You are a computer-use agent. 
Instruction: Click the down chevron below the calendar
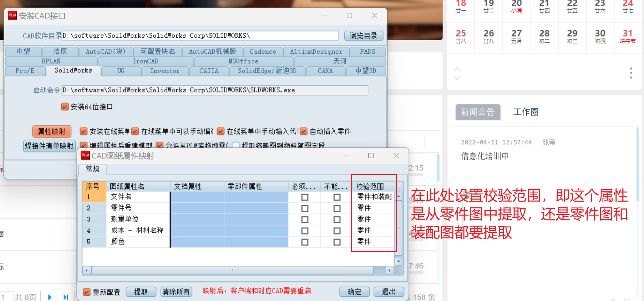(x=457, y=78)
